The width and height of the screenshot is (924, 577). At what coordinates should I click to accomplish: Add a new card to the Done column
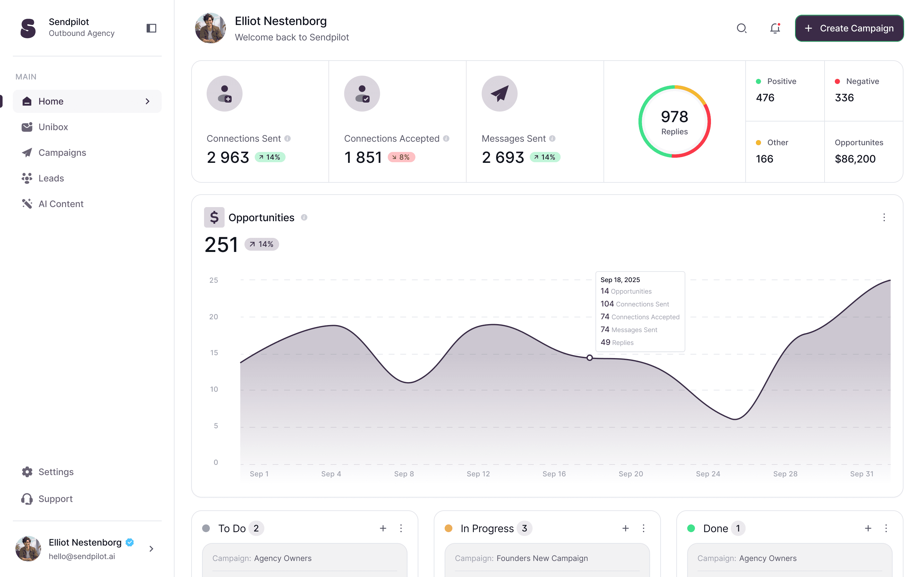[868, 528]
